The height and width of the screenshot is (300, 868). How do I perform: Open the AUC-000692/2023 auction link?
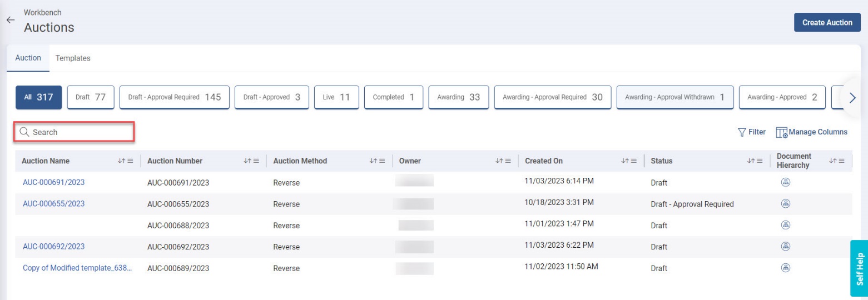tap(53, 246)
